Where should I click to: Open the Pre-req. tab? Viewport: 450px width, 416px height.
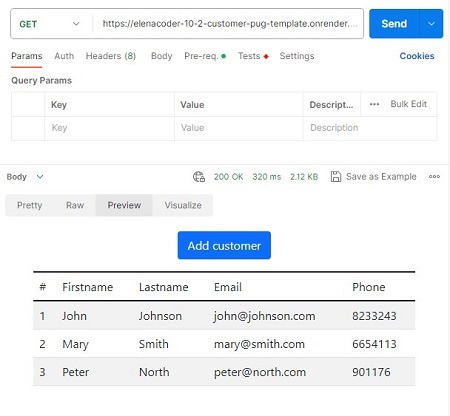(205, 56)
